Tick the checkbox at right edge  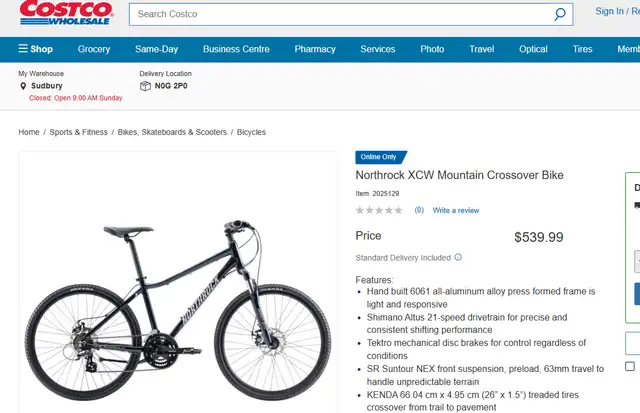point(630,366)
